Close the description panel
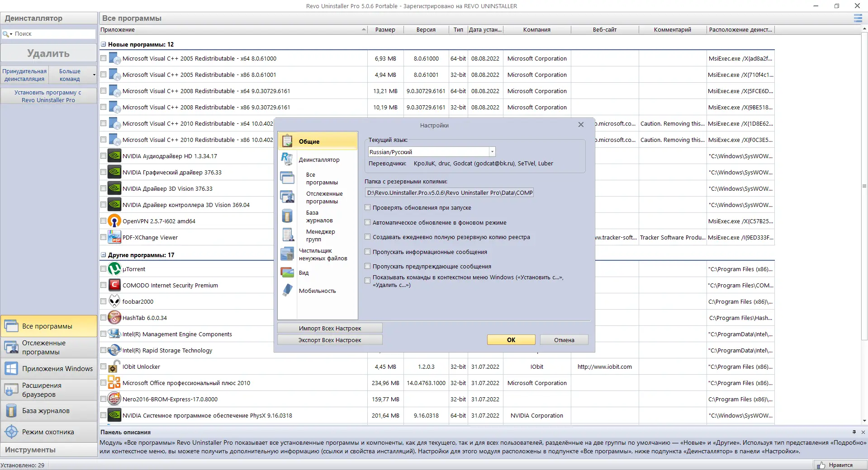This screenshot has width=868, height=470. click(863, 432)
